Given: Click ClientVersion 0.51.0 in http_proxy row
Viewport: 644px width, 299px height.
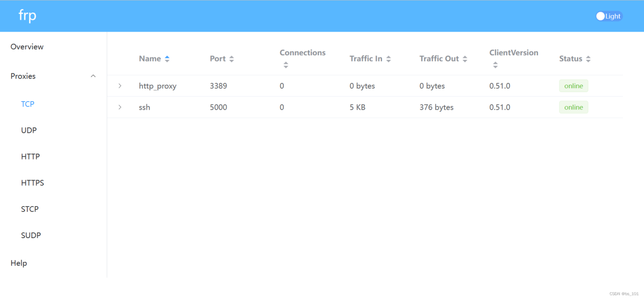Looking at the screenshot, I should 500,86.
